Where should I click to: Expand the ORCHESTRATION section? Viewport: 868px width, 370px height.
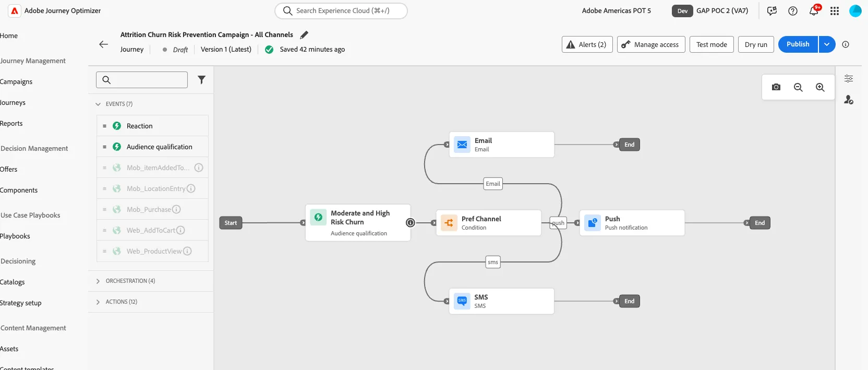(x=98, y=281)
